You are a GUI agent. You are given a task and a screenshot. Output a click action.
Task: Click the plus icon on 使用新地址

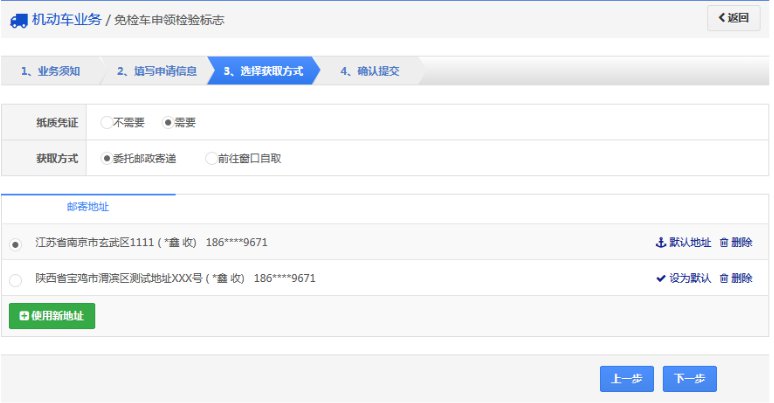click(x=24, y=316)
